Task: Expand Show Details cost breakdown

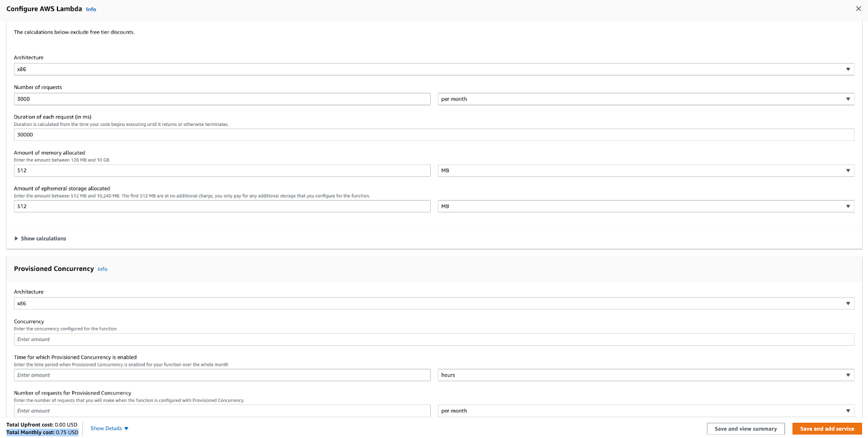Action: click(x=110, y=429)
